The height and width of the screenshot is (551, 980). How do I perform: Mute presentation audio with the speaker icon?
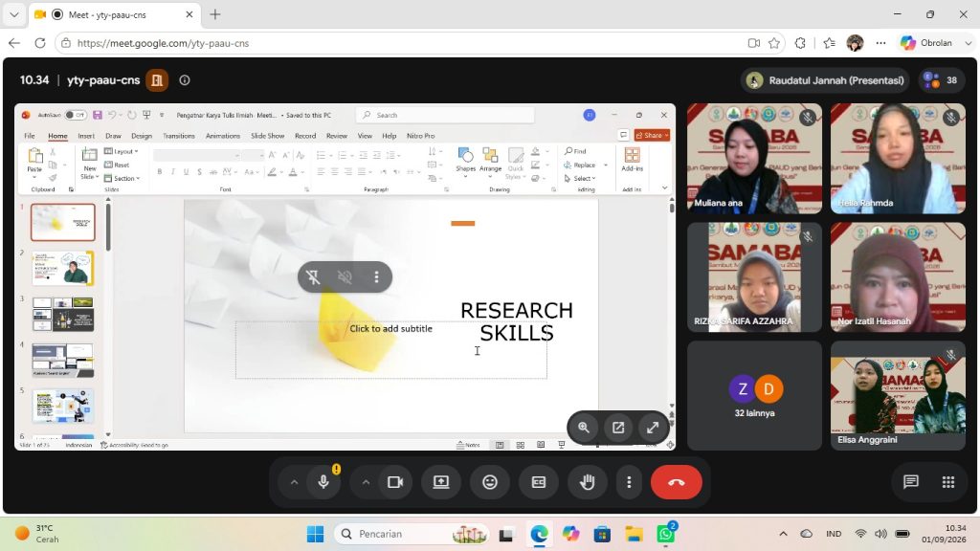tap(345, 276)
